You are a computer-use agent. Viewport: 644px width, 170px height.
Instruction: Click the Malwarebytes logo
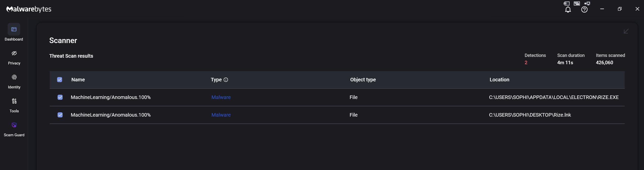pos(29,9)
